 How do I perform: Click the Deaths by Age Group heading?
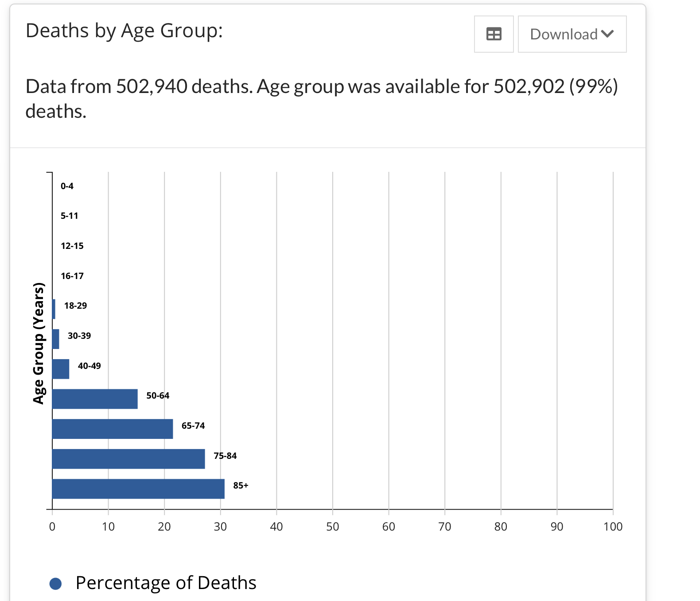point(124,31)
